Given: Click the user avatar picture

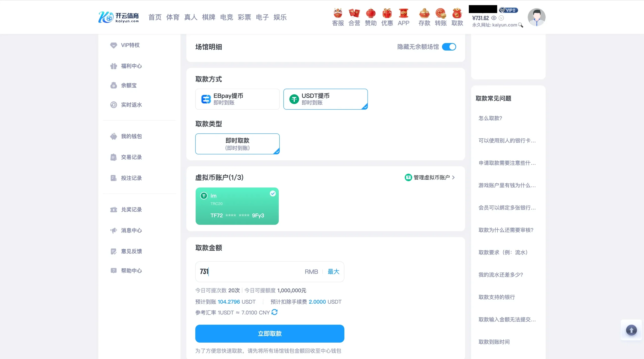Looking at the screenshot, I should tap(536, 17).
